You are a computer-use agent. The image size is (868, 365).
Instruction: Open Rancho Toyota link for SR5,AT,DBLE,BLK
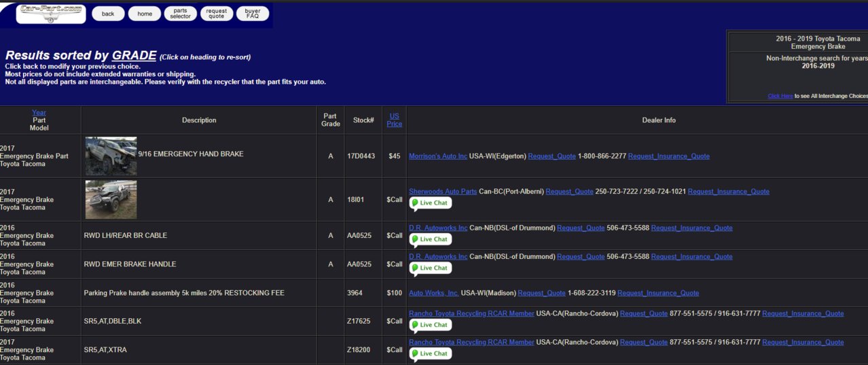471,314
